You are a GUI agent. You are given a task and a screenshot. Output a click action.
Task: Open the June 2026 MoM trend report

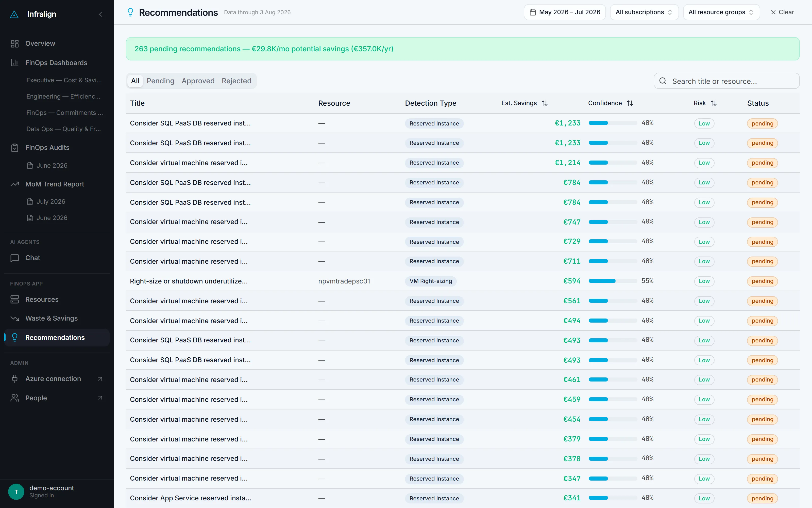pyautogui.click(x=52, y=218)
